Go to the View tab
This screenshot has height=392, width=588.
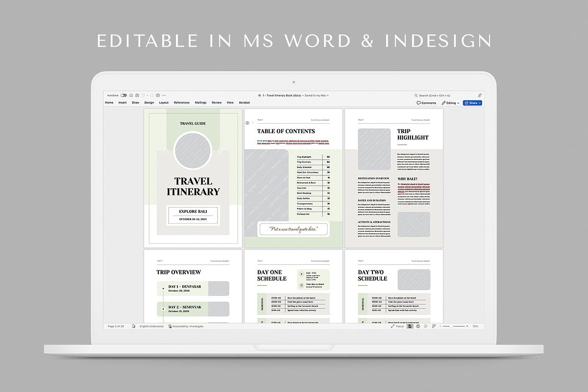pyautogui.click(x=230, y=103)
